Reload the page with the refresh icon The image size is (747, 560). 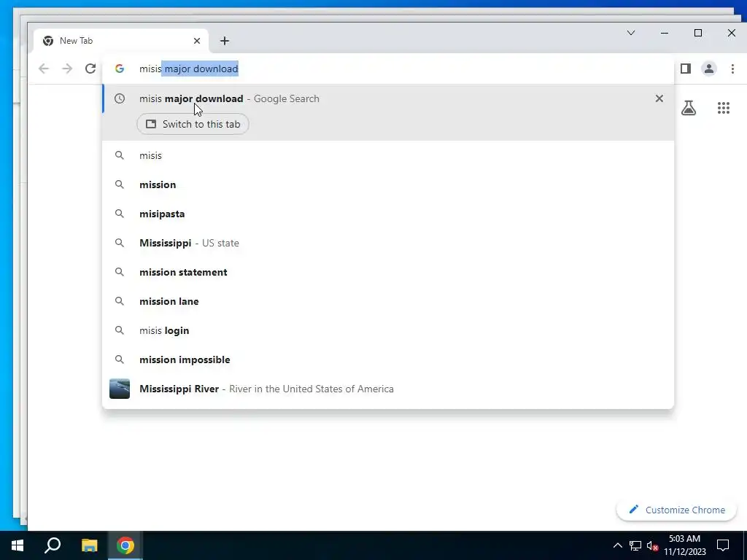[x=90, y=69]
